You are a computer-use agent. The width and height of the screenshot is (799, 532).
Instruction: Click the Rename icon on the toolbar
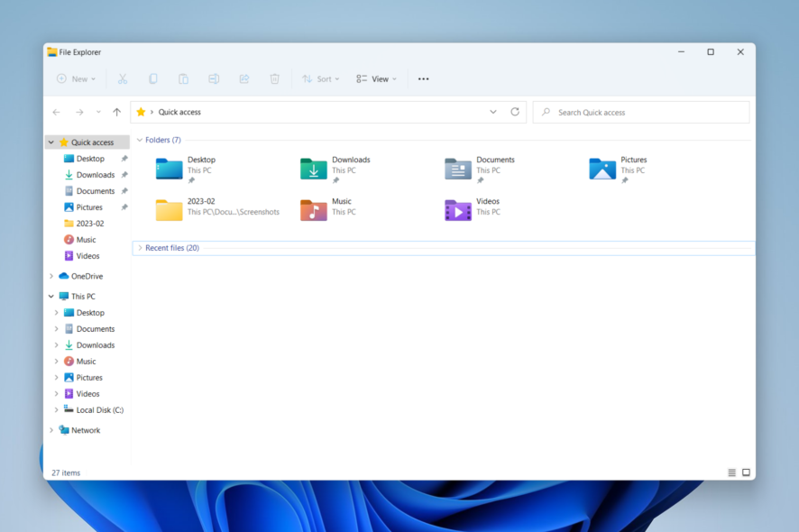[x=214, y=78]
